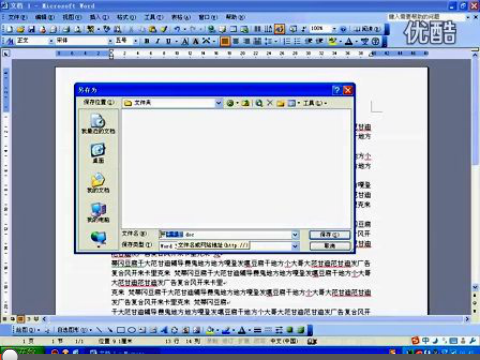This screenshot has height=360, width=480.
Task: Open the Format (格式) menu
Action: pyautogui.click(x=126, y=17)
